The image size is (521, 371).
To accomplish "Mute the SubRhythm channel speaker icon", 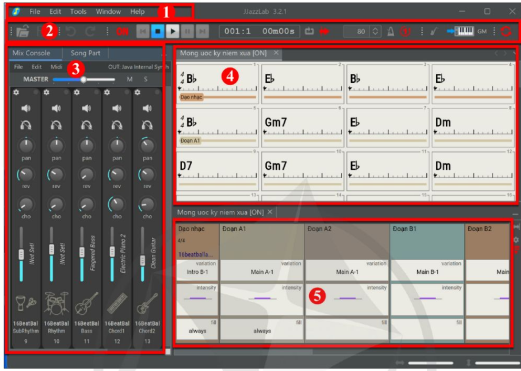I will click(x=26, y=108).
